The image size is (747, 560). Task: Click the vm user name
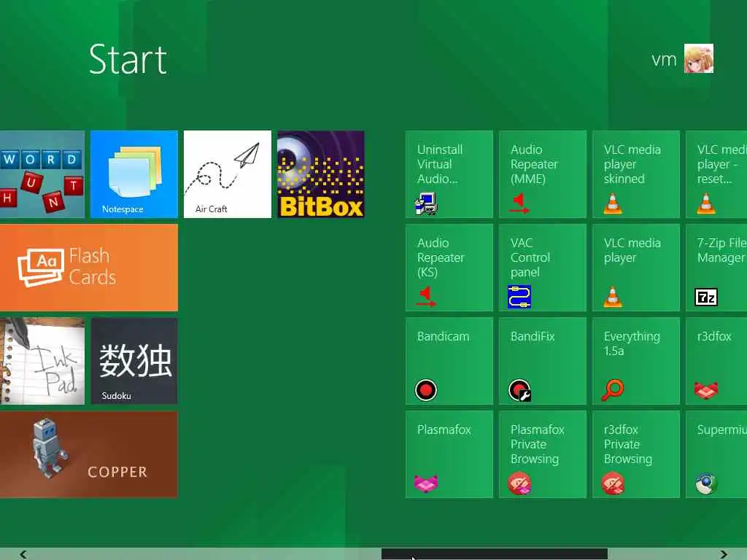664,60
